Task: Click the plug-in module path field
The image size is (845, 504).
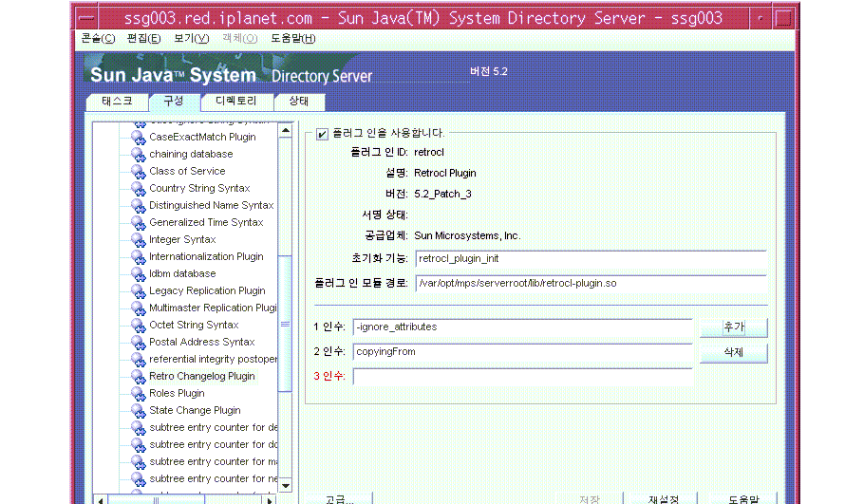Action: (x=591, y=284)
